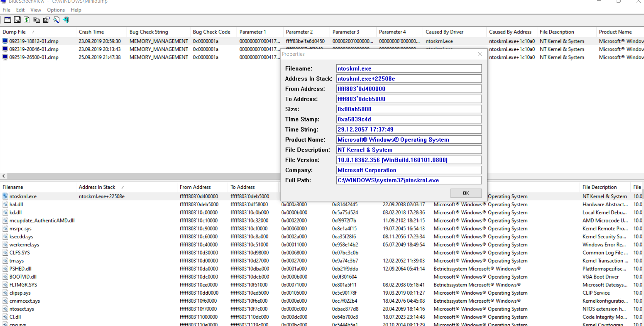
Task: Click the Time String field in Properties
Action: [409, 130]
